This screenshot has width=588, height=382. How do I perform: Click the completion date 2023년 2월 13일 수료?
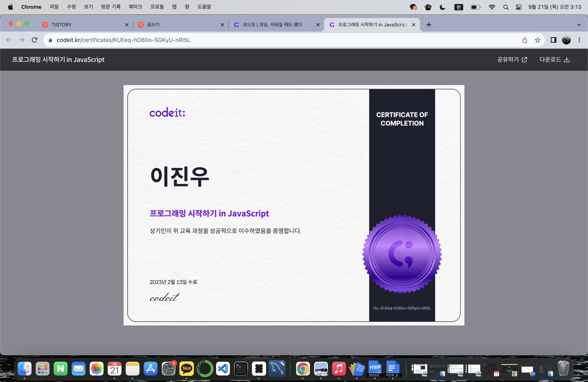coord(173,282)
